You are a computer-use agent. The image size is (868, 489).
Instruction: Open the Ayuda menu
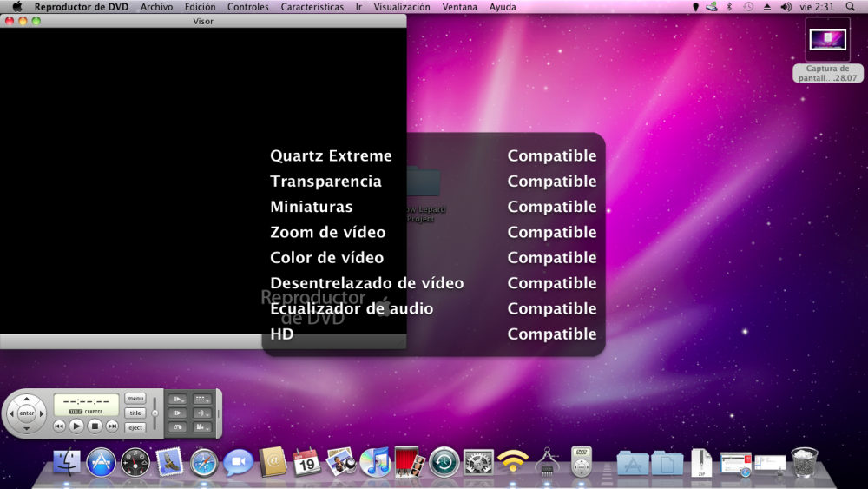point(503,7)
